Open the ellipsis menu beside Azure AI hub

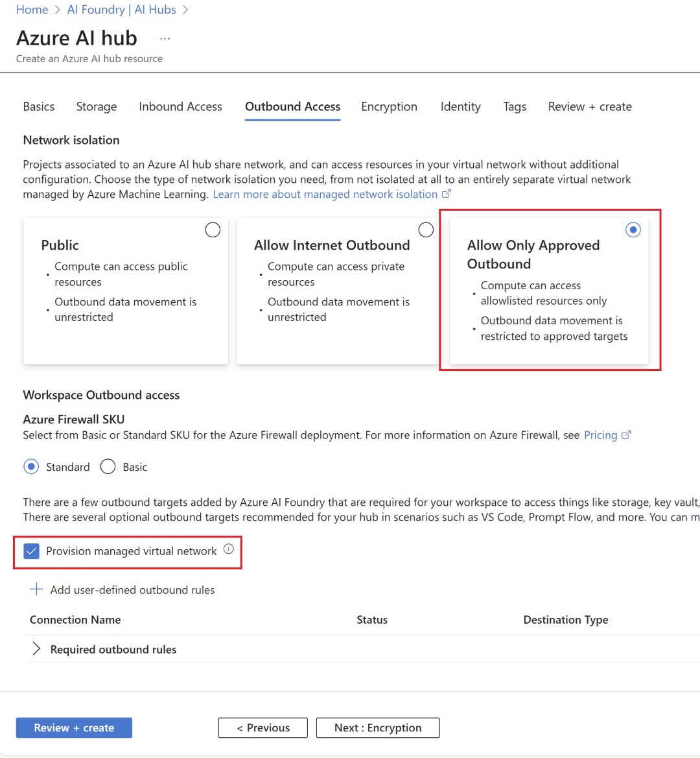click(x=165, y=39)
